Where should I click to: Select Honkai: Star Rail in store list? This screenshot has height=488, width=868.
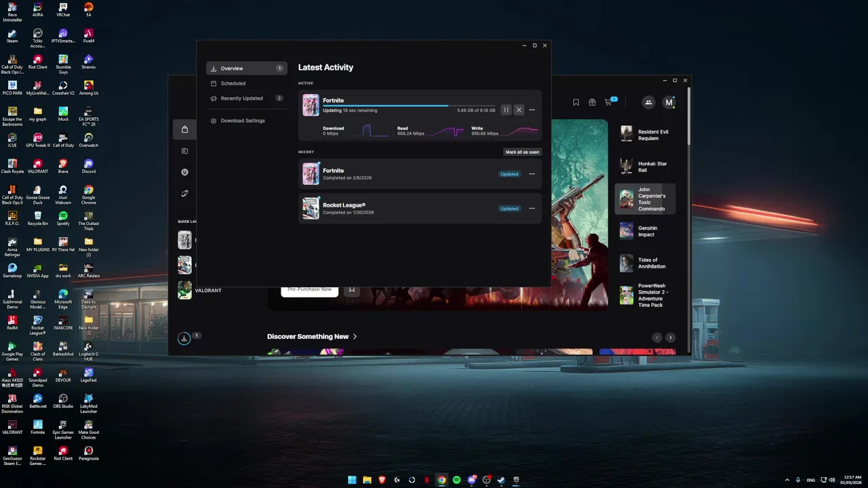[645, 167]
